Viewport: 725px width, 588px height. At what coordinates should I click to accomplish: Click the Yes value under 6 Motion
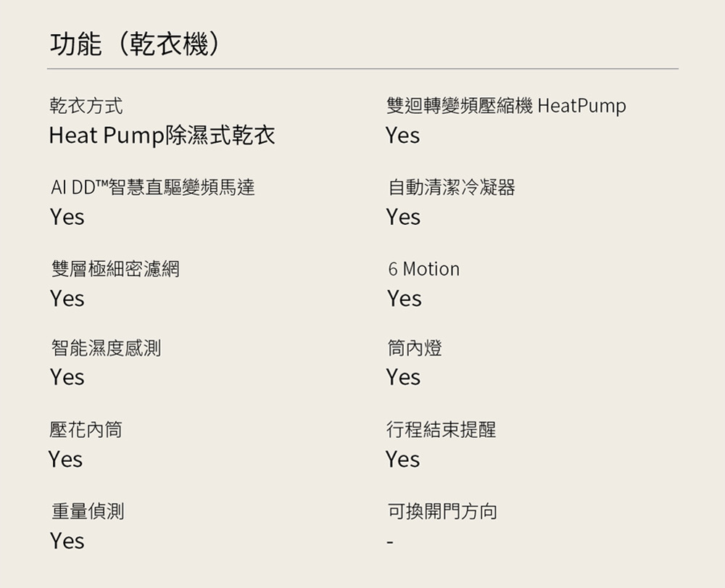[404, 299]
